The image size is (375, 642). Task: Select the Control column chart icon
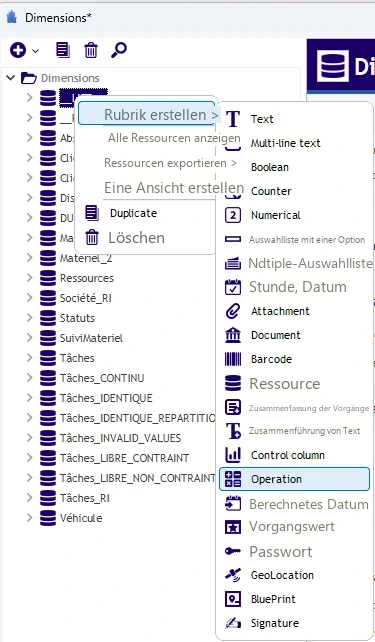[233, 455]
